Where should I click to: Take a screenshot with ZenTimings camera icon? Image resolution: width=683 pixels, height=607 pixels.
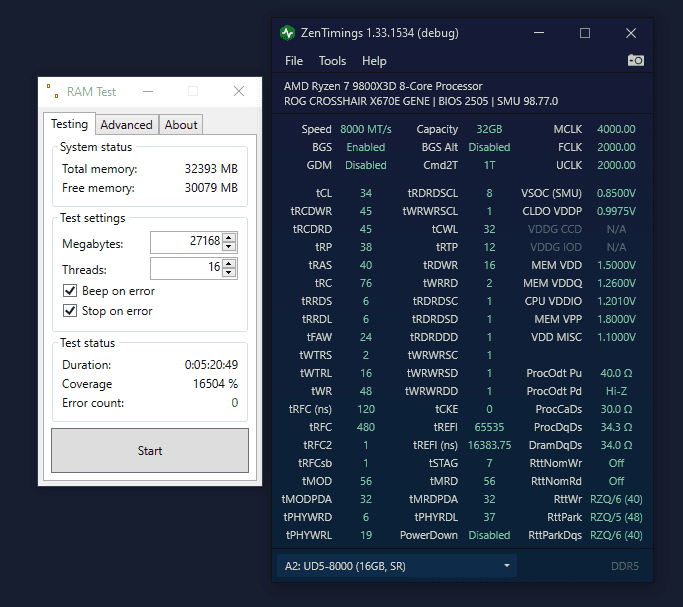(x=636, y=60)
